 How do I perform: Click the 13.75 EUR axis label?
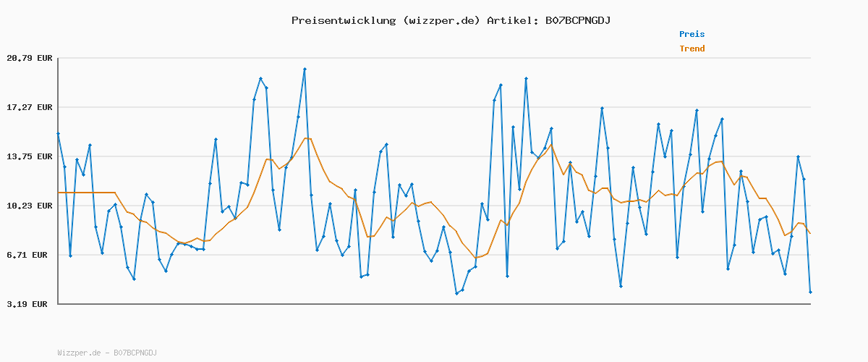tap(30, 156)
